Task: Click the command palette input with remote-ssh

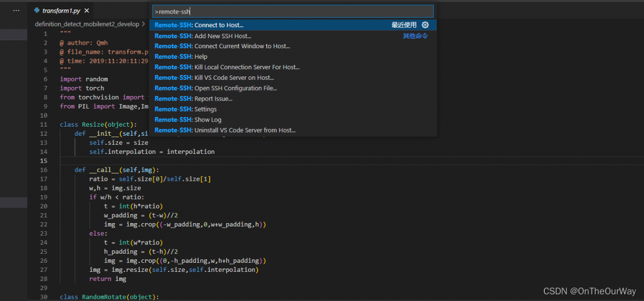Action: coord(293,12)
